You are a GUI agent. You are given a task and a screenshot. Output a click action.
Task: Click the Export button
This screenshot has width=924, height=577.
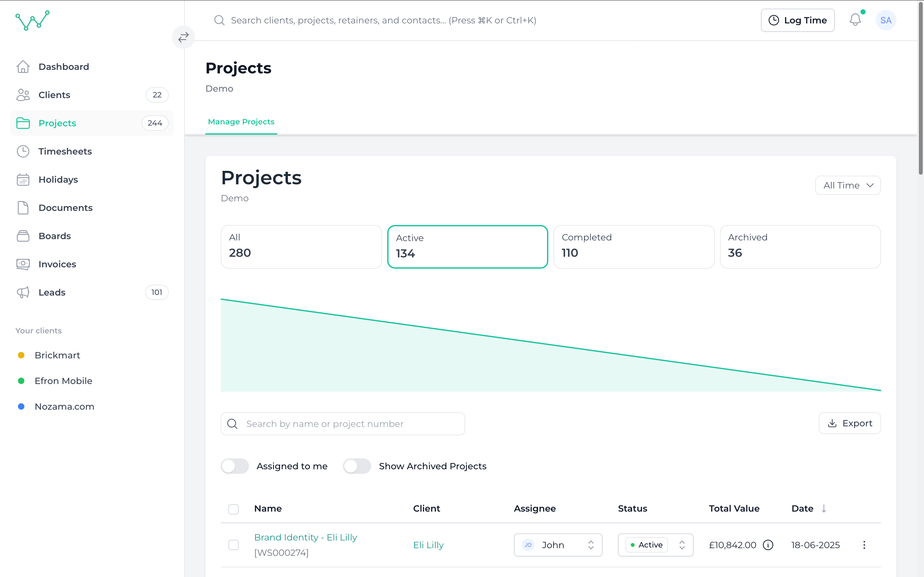(x=850, y=423)
